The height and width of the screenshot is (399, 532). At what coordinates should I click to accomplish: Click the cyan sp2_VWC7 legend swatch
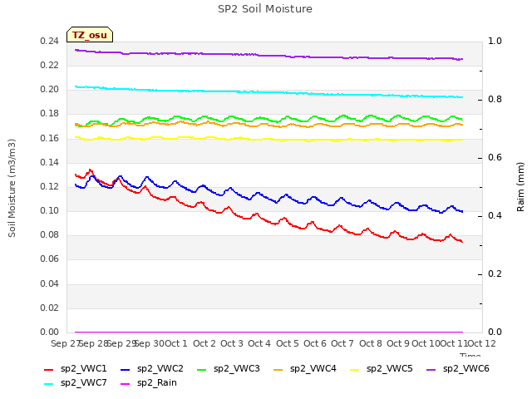[49, 384]
